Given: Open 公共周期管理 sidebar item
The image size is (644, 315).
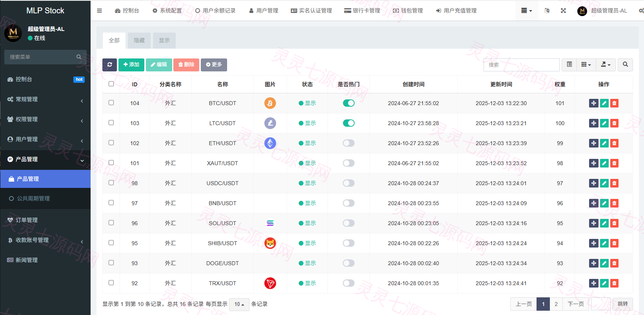Looking at the screenshot, I should (x=45, y=198).
